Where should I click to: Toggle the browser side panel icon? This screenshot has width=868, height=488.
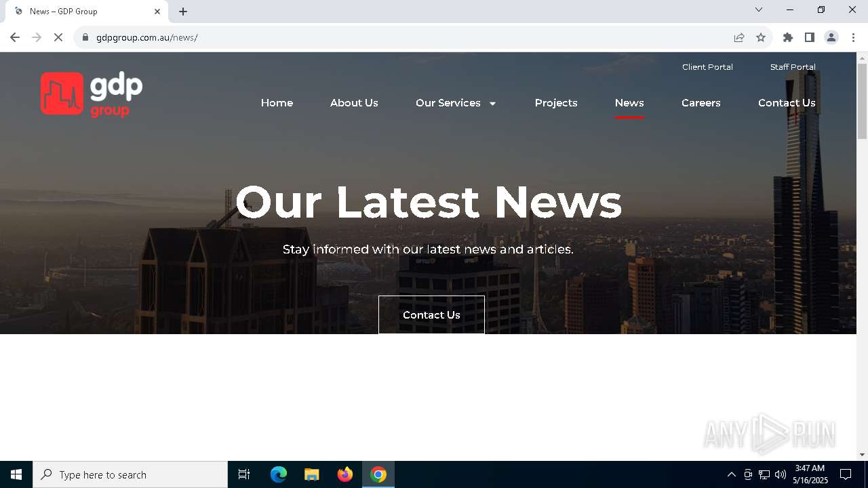click(810, 37)
